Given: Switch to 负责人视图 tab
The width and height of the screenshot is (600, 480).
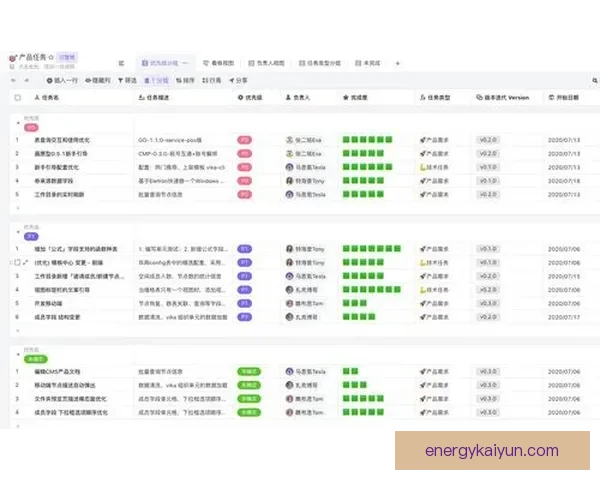Looking at the screenshot, I should [x=266, y=63].
